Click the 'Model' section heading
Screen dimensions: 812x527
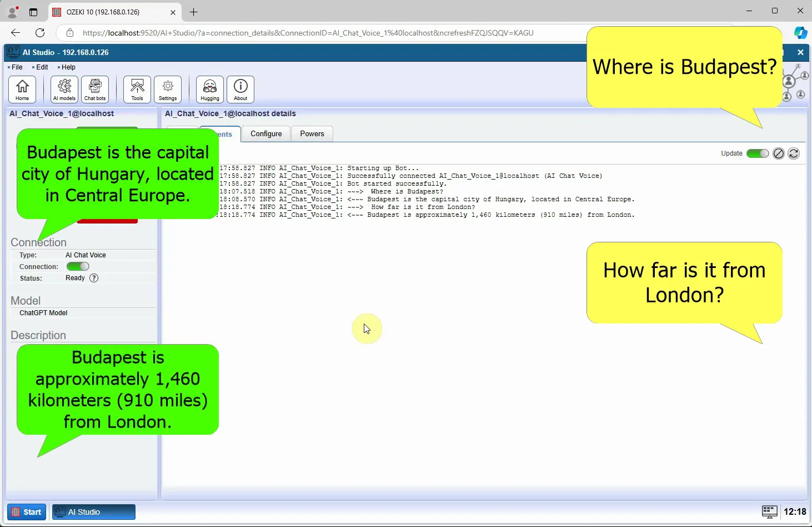point(26,301)
